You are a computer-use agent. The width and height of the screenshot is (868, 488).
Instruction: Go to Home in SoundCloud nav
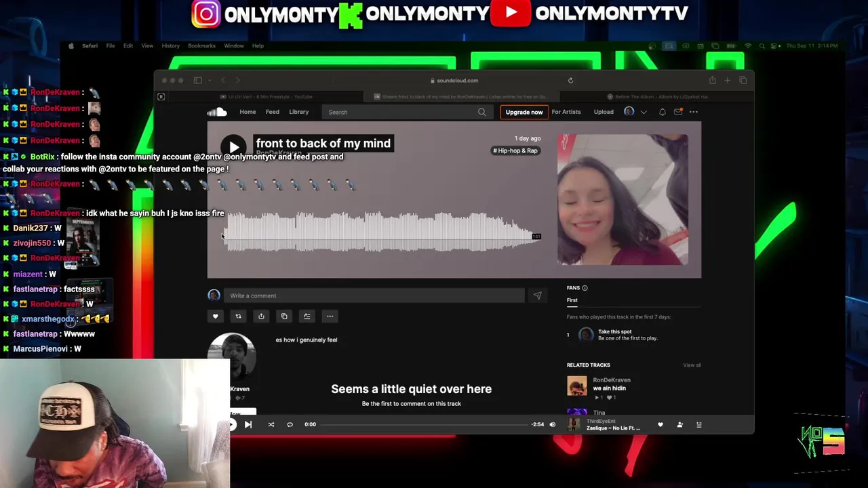point(248,112)
